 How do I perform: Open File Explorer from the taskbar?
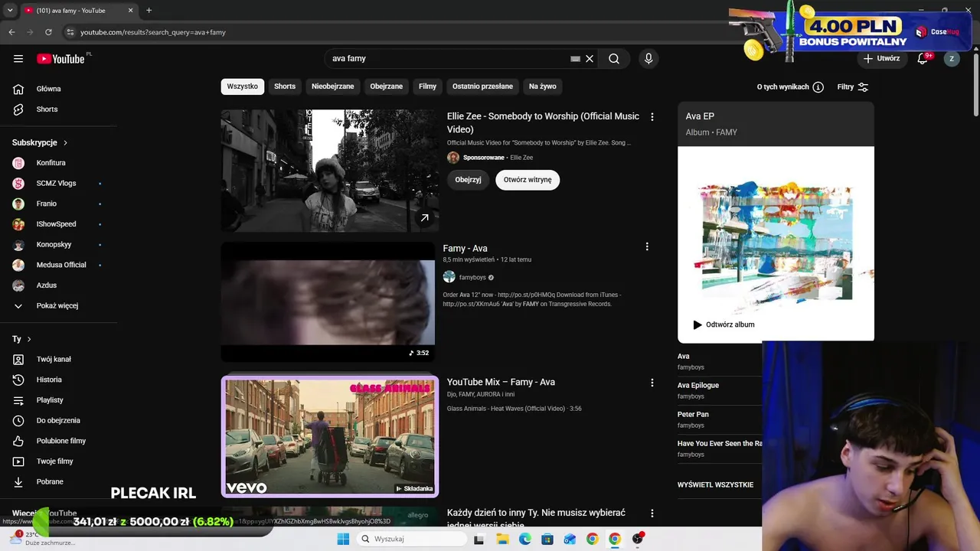[x=502, y=539]
